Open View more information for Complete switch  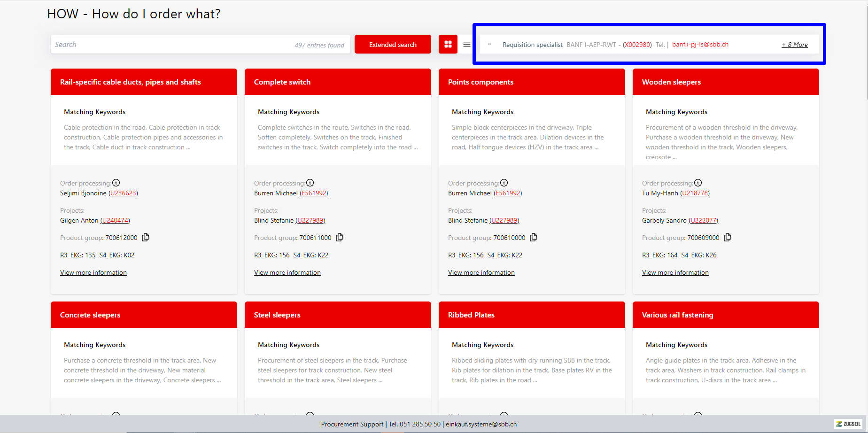point(287,272)
